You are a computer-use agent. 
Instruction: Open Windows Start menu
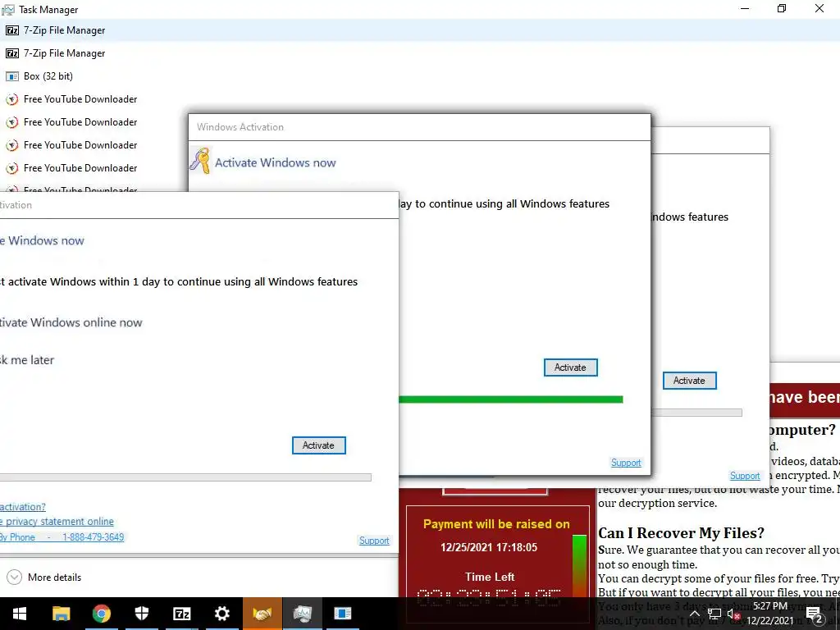click(20, 614)
